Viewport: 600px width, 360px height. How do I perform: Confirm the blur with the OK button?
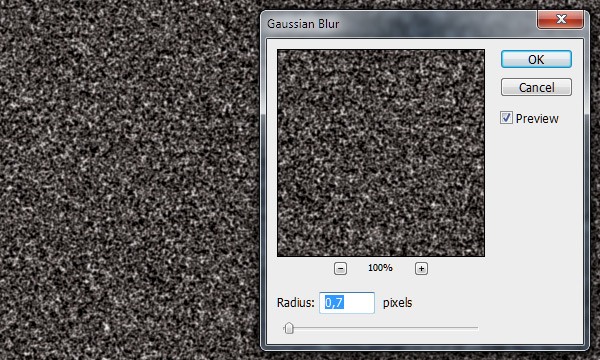click(536, 59)
